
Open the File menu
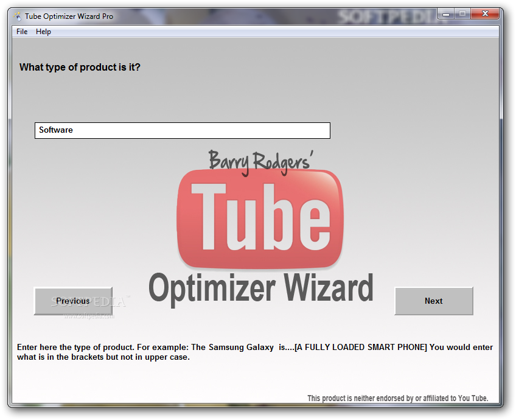(x=22, y=32)
